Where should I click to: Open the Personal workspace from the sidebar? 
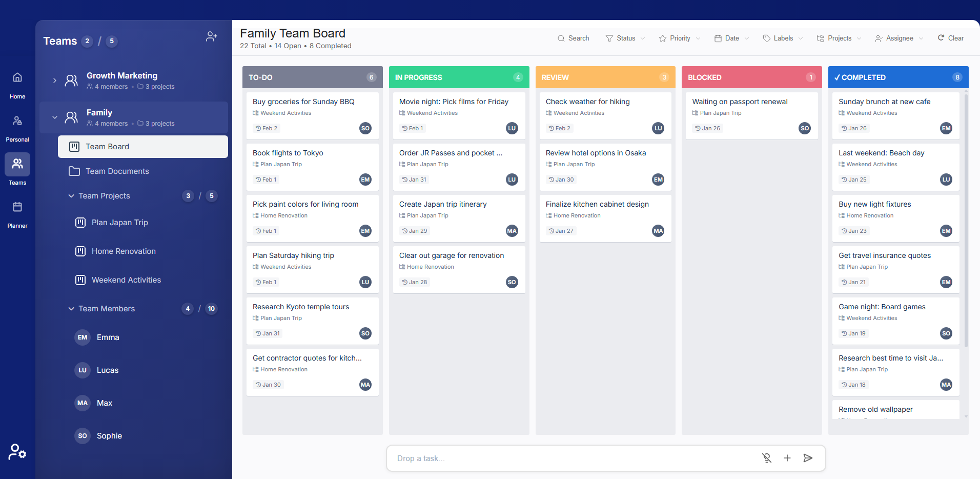(17, 125)
